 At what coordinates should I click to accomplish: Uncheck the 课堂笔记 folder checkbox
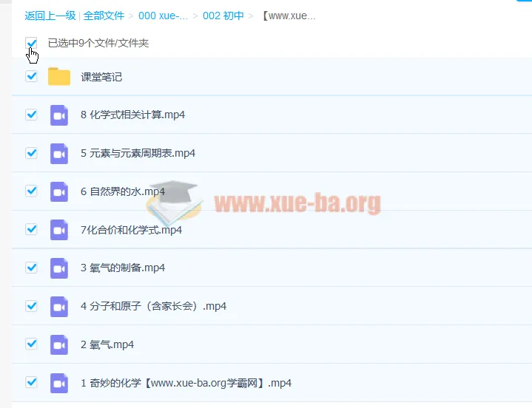pyautogui.click(x=31, y=76)
